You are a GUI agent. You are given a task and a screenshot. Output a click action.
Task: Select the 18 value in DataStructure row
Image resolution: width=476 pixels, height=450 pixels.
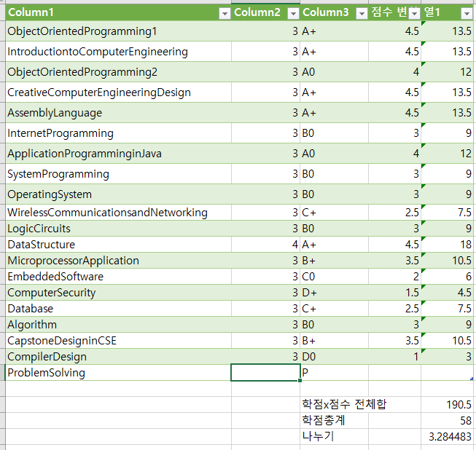click(447, 245)
